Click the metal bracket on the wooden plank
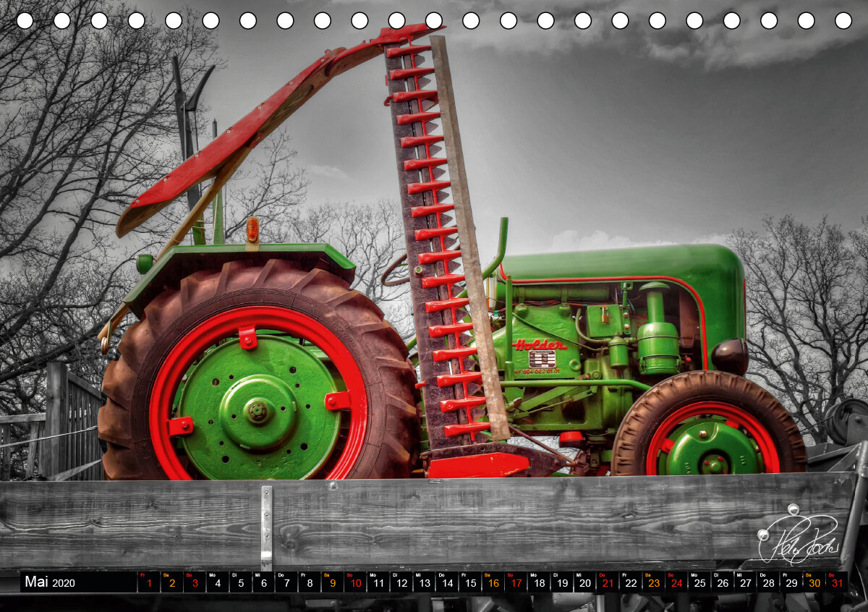The width and height of the screenshot is (868, 612). tap(266, 528)
